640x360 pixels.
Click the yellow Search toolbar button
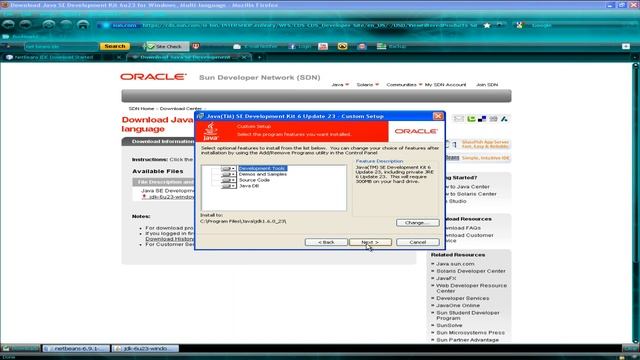click(x=115, y=46)
